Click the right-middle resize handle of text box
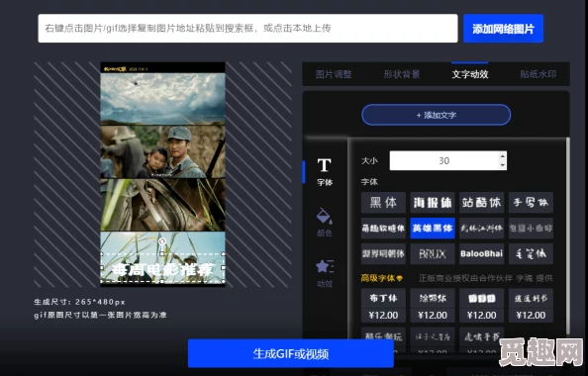The width and height of the screenshot is (588, 376). [x=224, y=268]
